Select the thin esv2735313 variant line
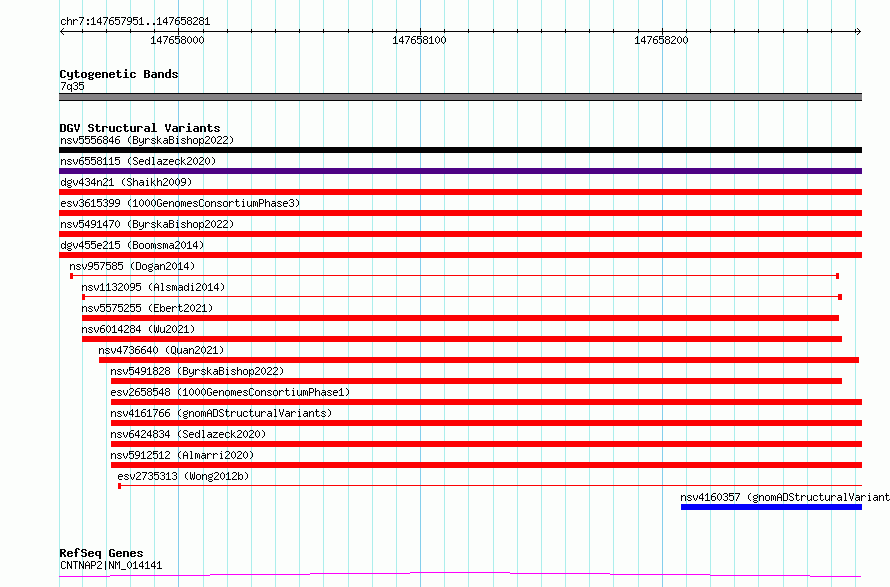Image resolution: width=890 pixels, height=587 pixels. coord(490,486)
